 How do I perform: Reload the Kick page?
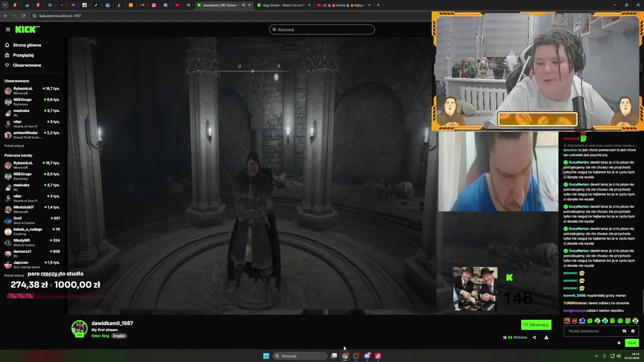[x=24, y=16]
